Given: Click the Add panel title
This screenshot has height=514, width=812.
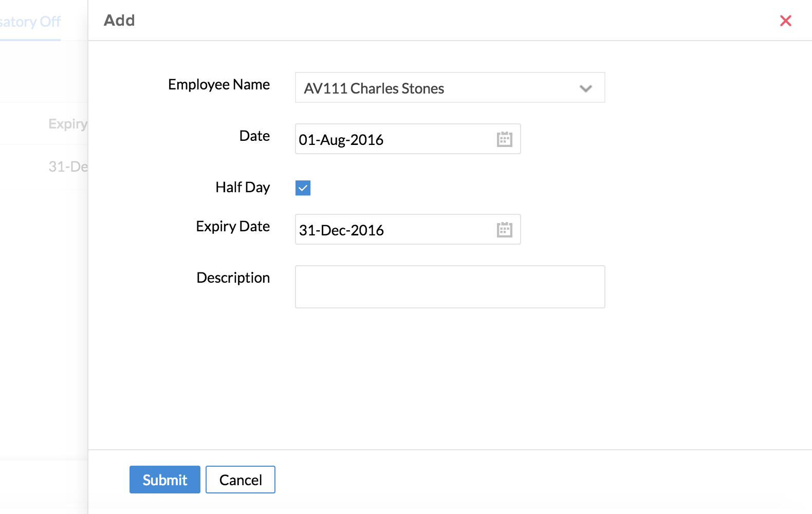Looking at the screenshot, I should (x=119, y=21).
